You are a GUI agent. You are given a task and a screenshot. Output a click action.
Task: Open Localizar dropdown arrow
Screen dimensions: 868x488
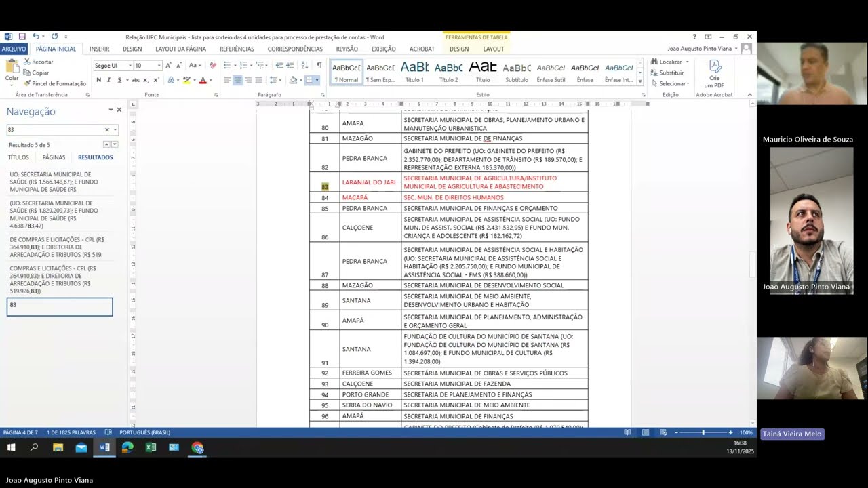(x=687, y=62)
